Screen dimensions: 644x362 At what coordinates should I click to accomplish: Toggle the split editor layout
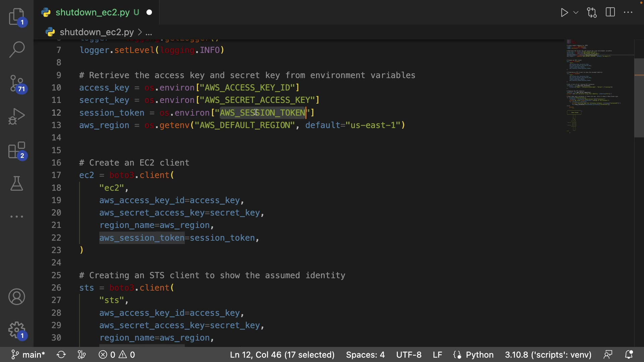tap(610, 13)
